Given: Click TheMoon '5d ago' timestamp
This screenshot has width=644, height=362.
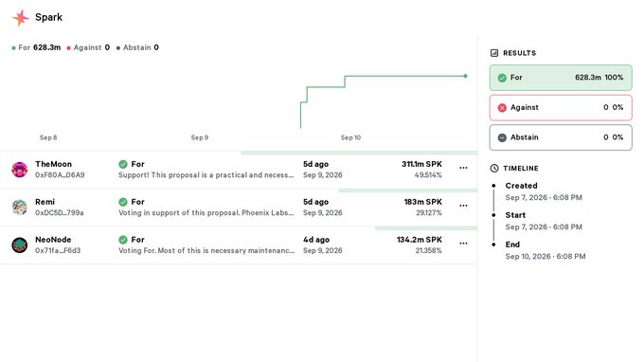Looking at the screenshot, I should (315, 164).
